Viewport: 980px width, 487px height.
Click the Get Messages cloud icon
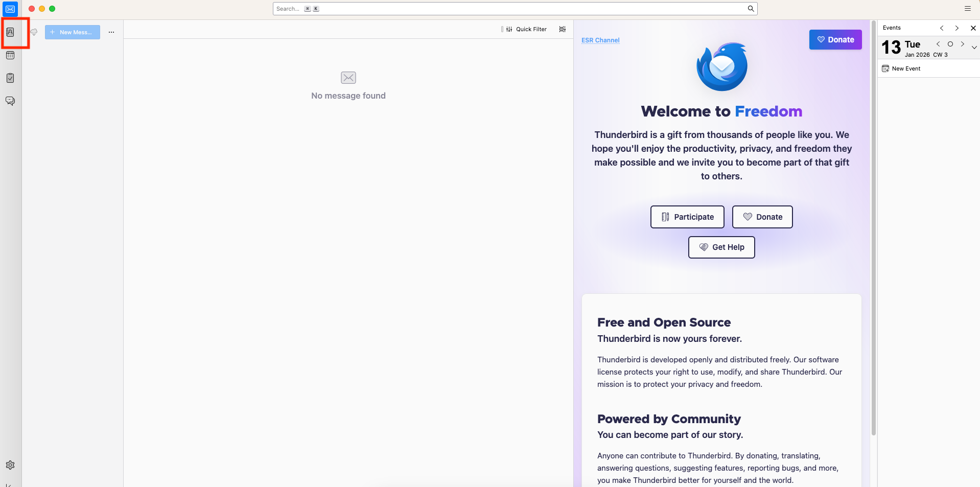tap(34, 32)
